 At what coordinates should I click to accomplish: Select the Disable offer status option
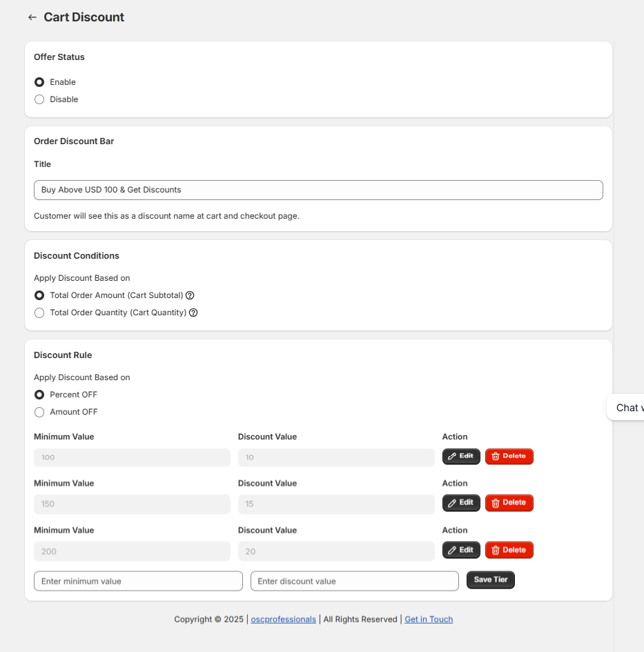[39, 99]
